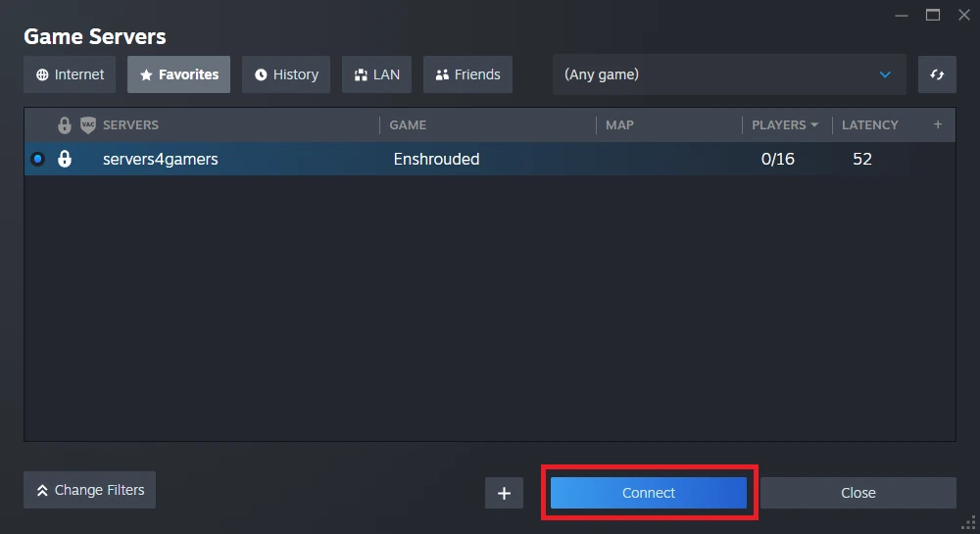Click the Close button
Image resolution: width=980 pixels, height=534 pixels.
(x=858, y=493)
